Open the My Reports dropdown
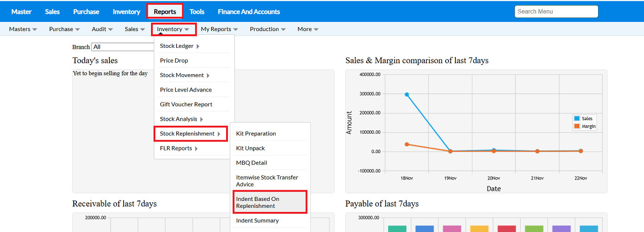Viewport: 644px width, 232px height. click(x=219, y=29)
